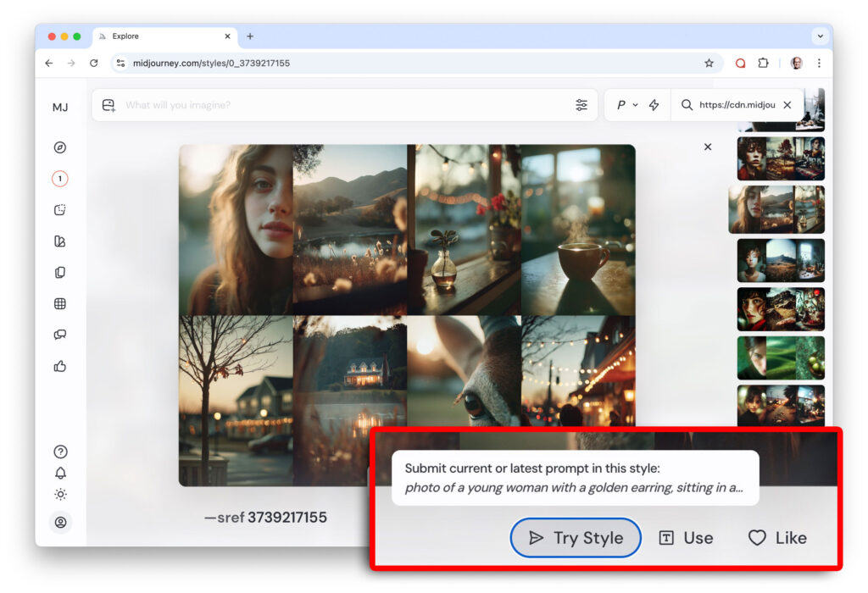The image size is (868, 593).
Task: Click the notification badge showing 1
Action: pyautogui.click(x=60, y=179)
